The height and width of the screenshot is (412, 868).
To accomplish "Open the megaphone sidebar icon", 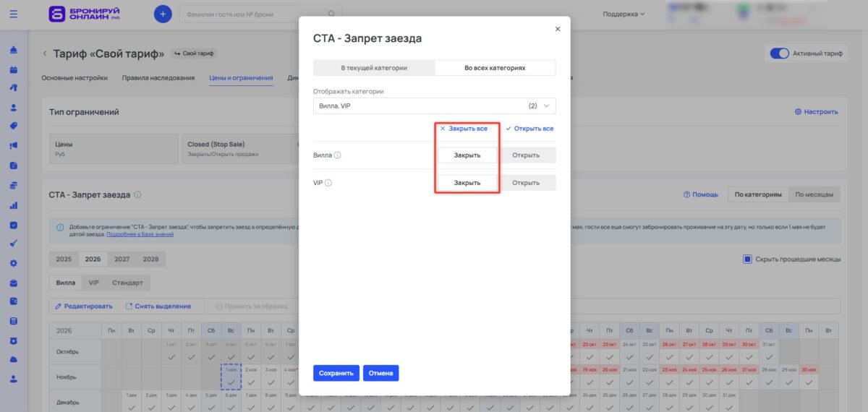I will tap(14, 145).
